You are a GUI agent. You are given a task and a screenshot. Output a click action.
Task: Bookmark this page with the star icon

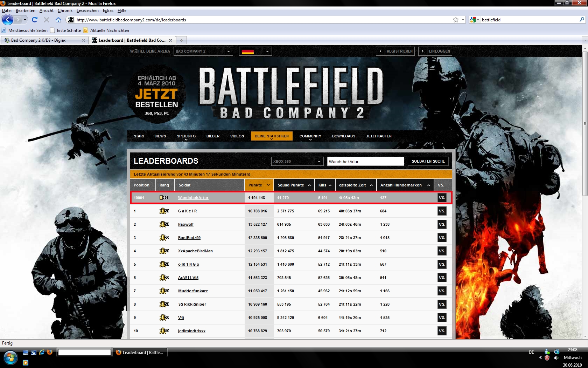(x=456, y=20)
